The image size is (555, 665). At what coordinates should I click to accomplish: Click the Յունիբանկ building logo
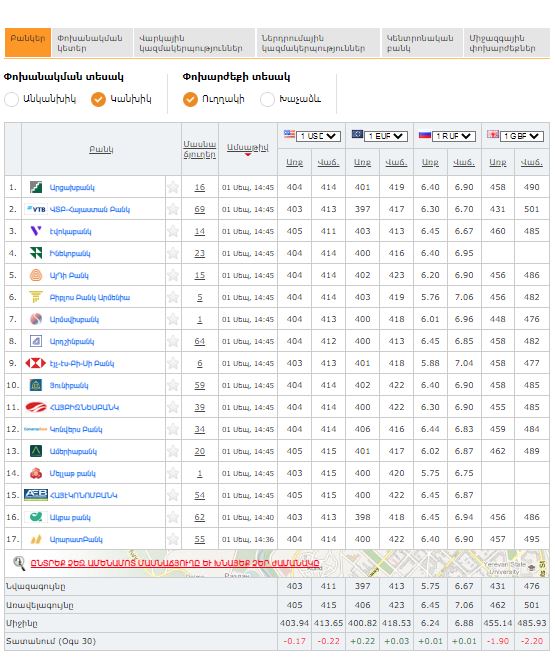coord(36,385)
